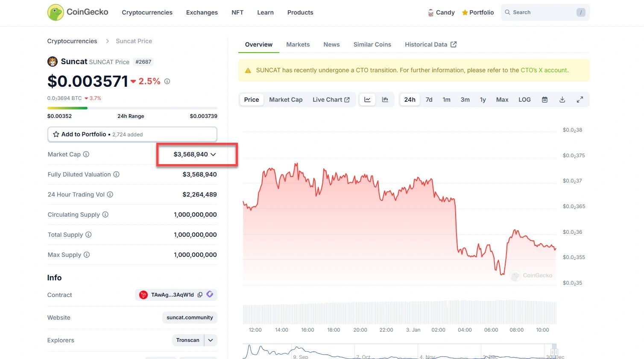
Task: Switch to the Markets tab
Action: (298, 44)
